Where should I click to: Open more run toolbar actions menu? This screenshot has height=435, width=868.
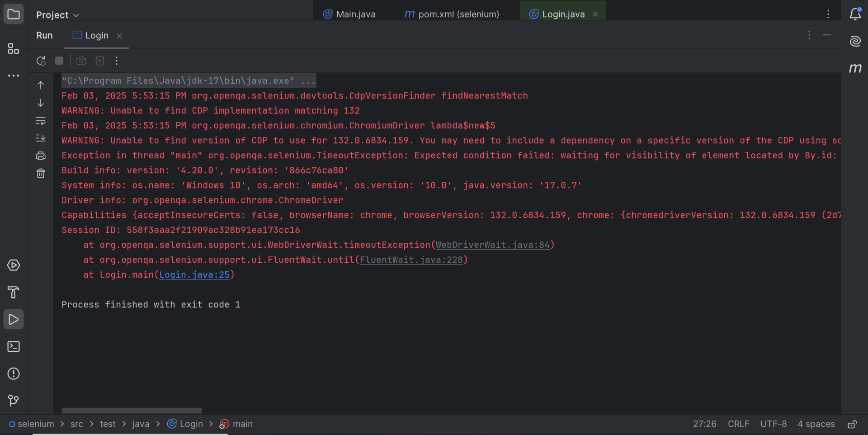pos(117,61)
